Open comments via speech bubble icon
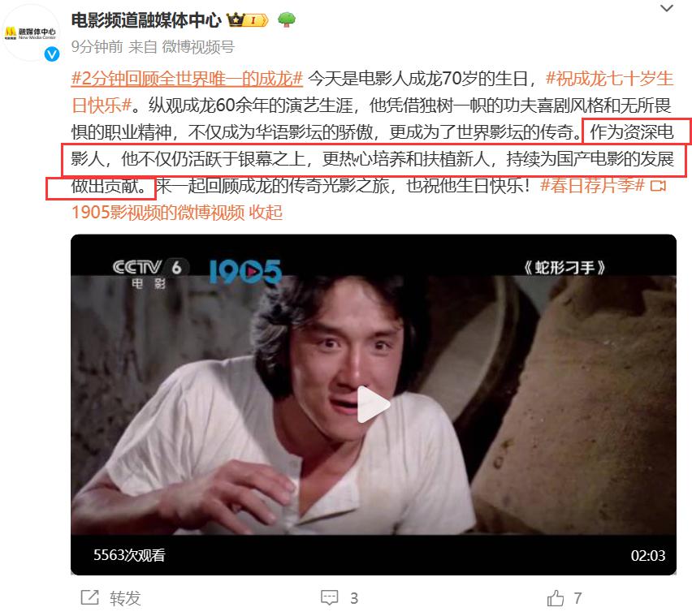This screenshot has width=692, height=616. click(x=329, y=598)
